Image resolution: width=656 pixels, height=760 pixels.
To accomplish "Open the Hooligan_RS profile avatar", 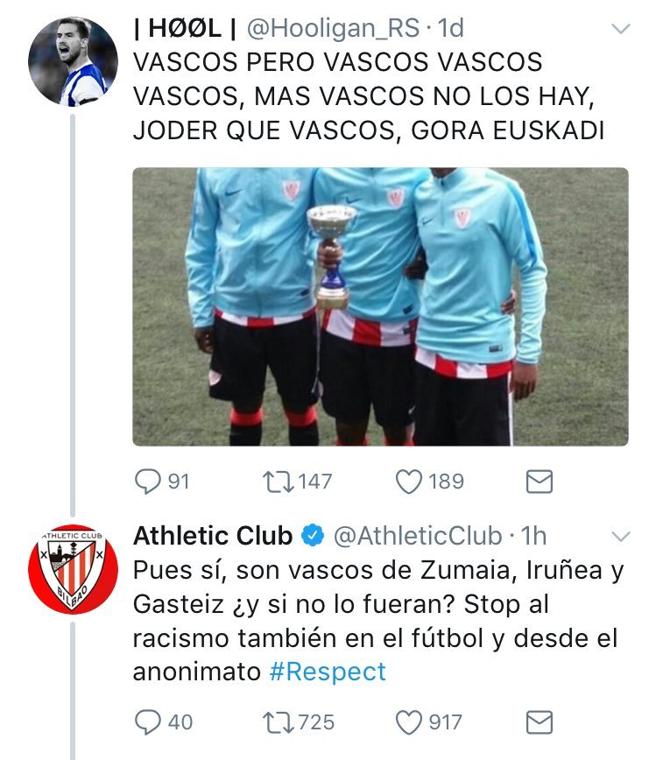I will (73, 62).
